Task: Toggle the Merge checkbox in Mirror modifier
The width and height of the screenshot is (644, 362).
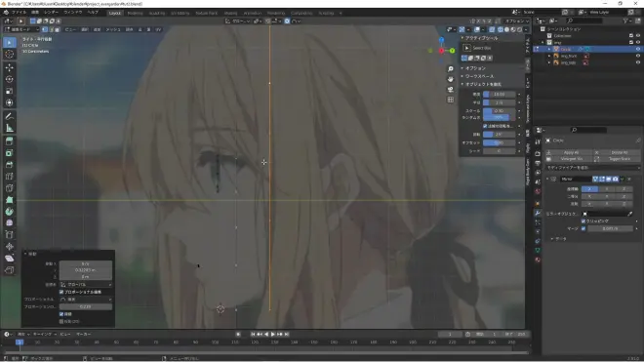Action: pos(584,228)
